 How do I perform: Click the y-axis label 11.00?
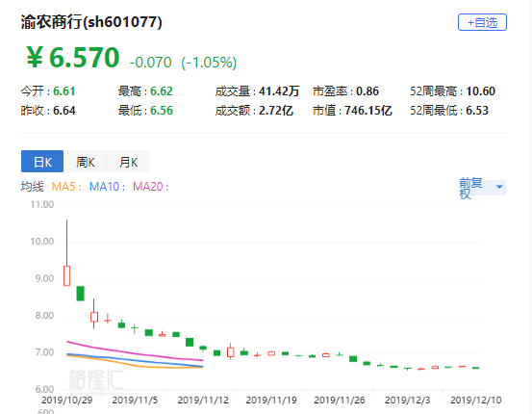pos(42,204)
